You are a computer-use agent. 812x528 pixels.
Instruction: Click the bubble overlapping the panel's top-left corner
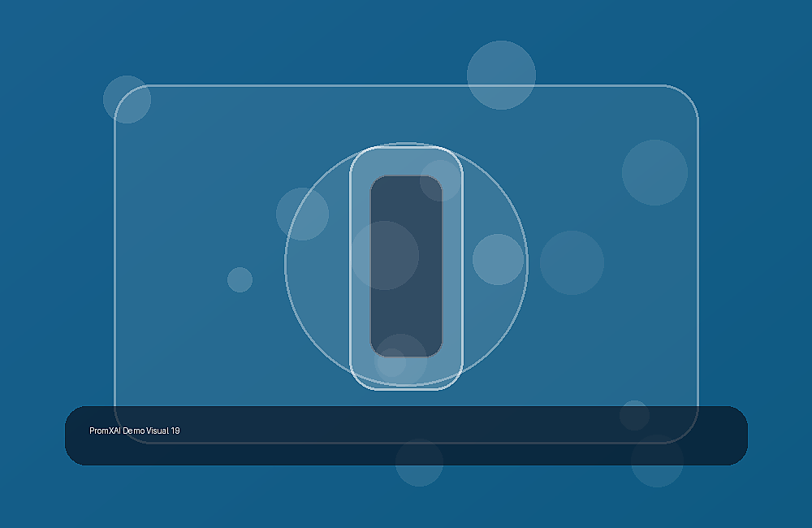[127, 99]
